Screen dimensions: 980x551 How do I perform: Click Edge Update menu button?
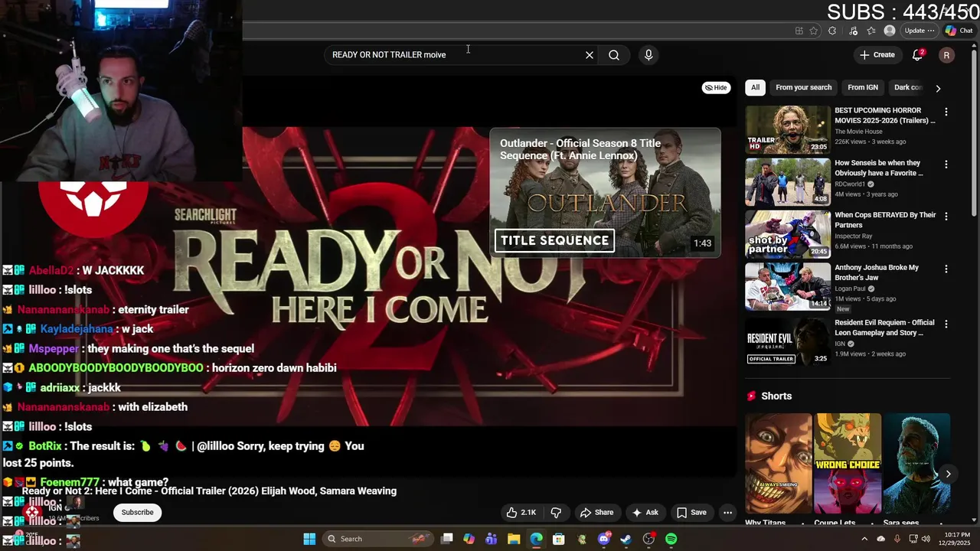point(919,31)
